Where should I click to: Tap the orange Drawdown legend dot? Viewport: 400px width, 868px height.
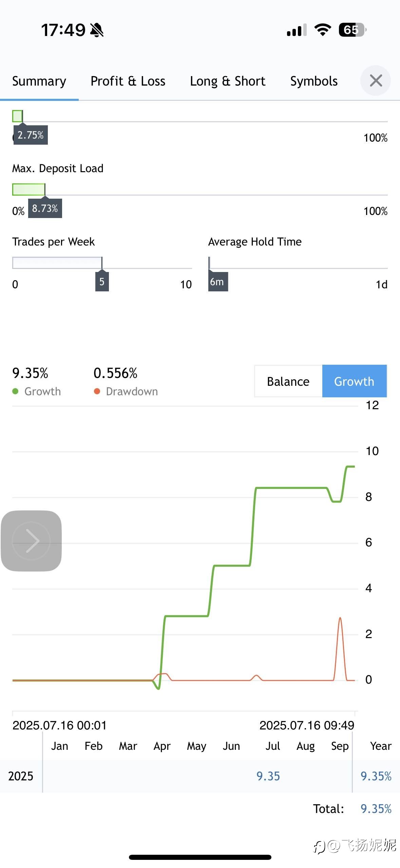[x=97, y=392]
